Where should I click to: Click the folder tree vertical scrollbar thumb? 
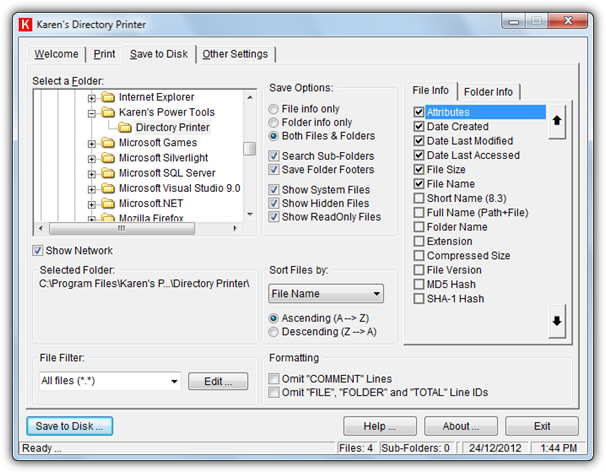(x=249, y=148)
